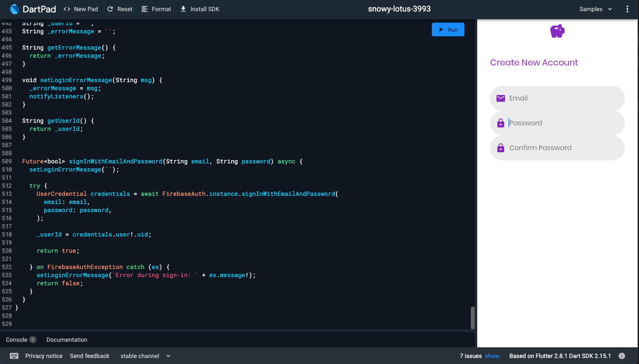The width and height of the screenshot is (639, 364).
Task: Click the code editor vertical scrollbar thumb
Action: click(x=473, y=318)
